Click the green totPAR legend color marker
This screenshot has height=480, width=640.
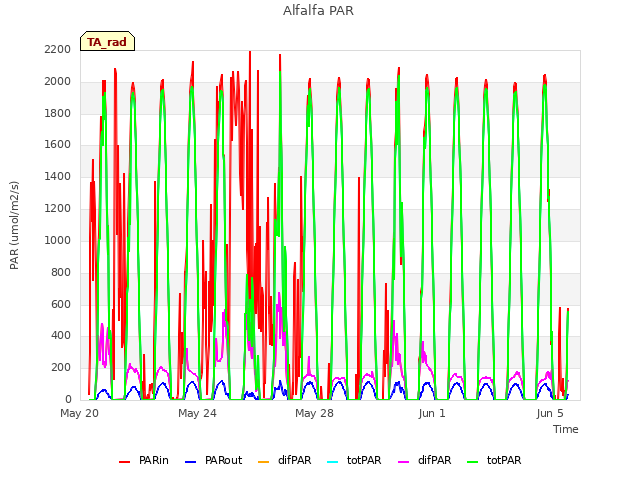click(472, 462)
